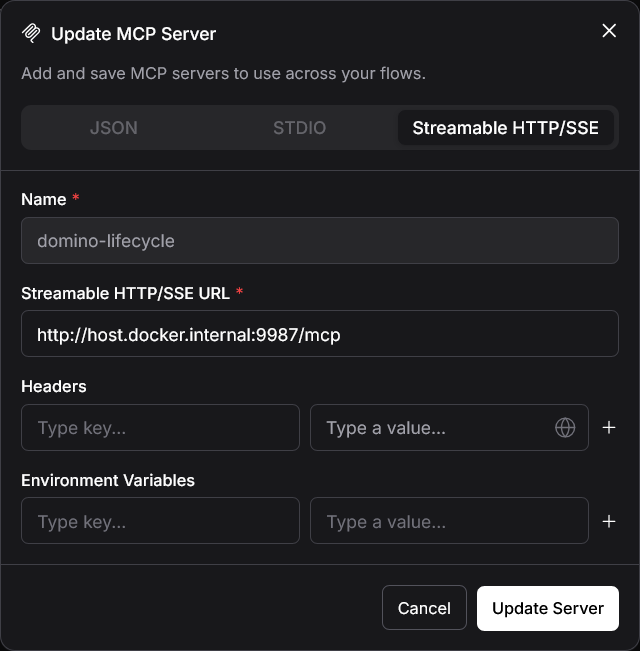Click the MCP logo icon beside the title
This screenshot has width=640, height=651.
point(31,33)
